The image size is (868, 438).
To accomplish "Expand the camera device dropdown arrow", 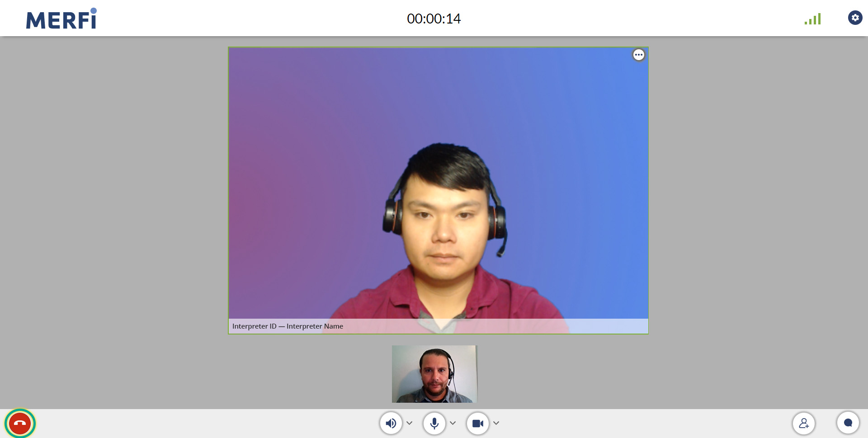I will click(x=496, y=424).
